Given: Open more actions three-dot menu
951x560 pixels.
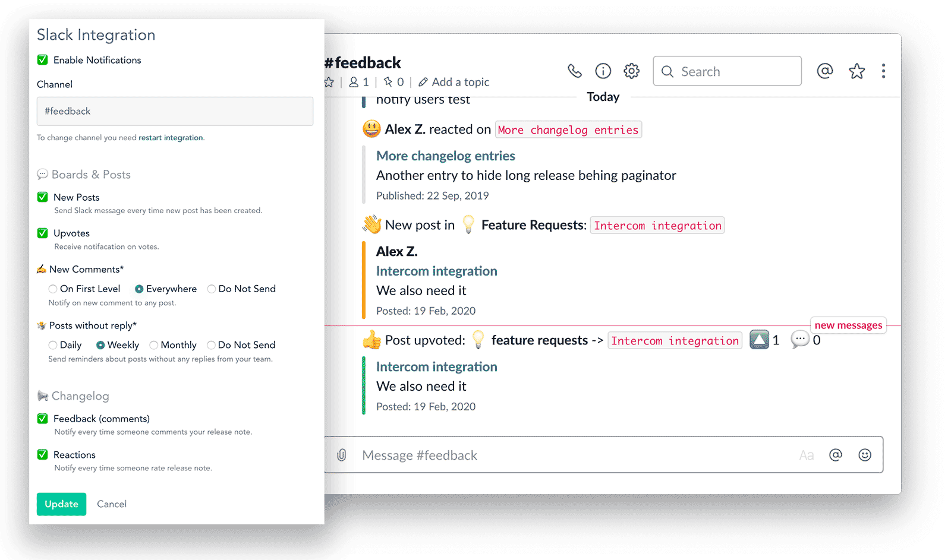Looking at the screenshot, I should coord(883,71).
